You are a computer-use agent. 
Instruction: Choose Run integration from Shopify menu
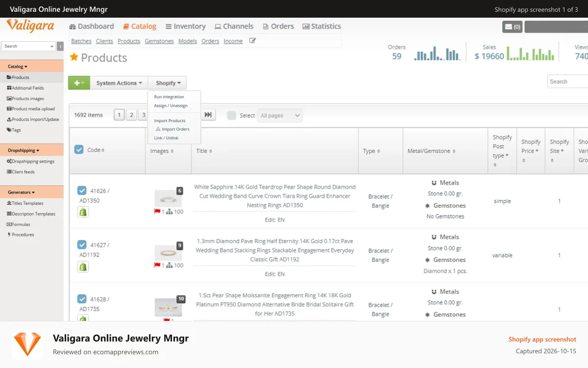[x=169, y=97]
